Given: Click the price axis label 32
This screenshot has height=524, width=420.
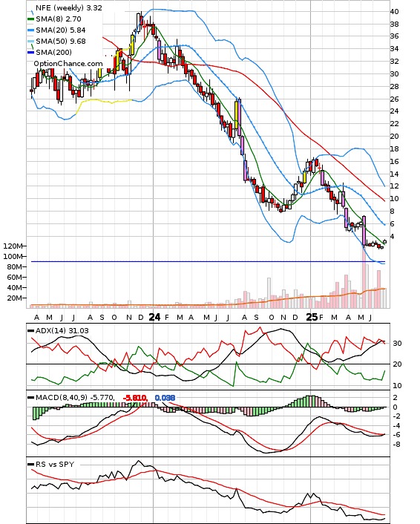Looking at the screenshot, I should pyautogui.click(x=394, y=62).
